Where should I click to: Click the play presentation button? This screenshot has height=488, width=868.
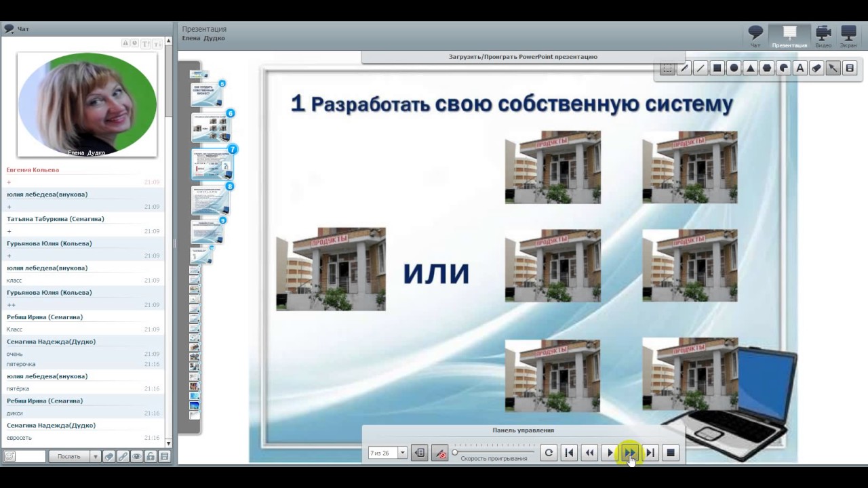click(x=610, y=453)
